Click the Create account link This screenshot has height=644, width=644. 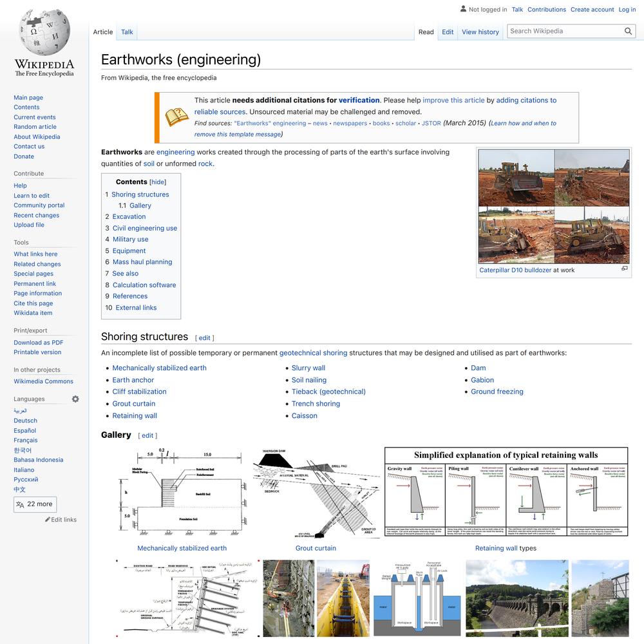point(592,10)
